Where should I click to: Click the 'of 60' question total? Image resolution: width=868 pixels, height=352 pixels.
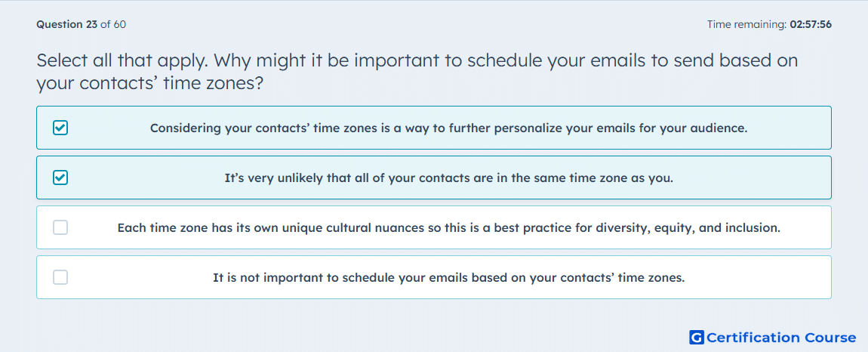pyautogui.click(x=113, y=24)
